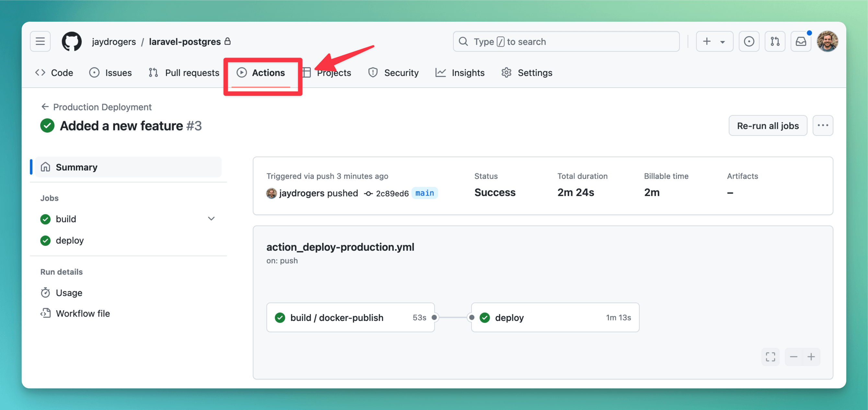
Task: Expand the workflow visualization fullscreen
Action: tap(770, 356)
